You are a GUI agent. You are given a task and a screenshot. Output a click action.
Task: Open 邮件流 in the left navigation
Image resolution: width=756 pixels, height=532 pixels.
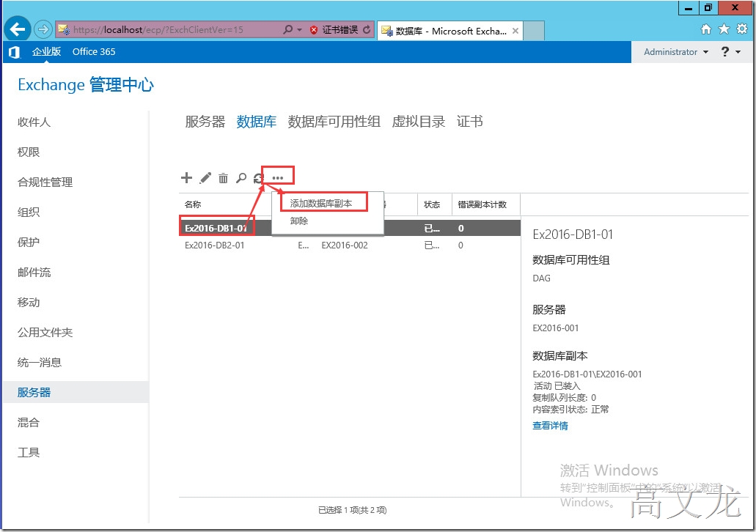tap(34, 273)
